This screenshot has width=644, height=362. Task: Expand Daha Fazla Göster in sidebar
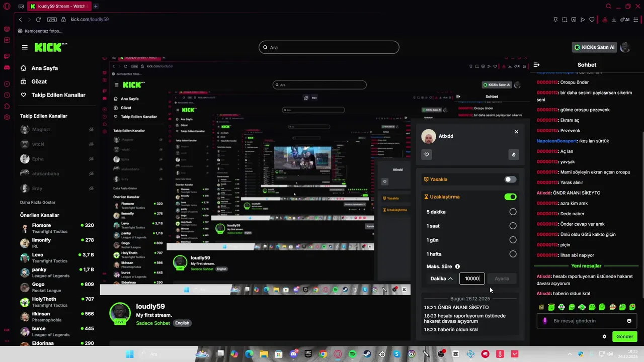click(x=38, y=203)
